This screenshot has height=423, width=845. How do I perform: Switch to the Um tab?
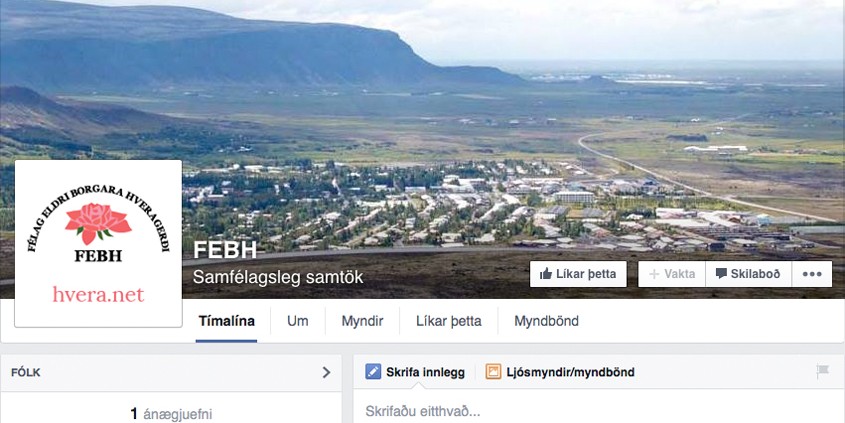(x=297, y=321)
